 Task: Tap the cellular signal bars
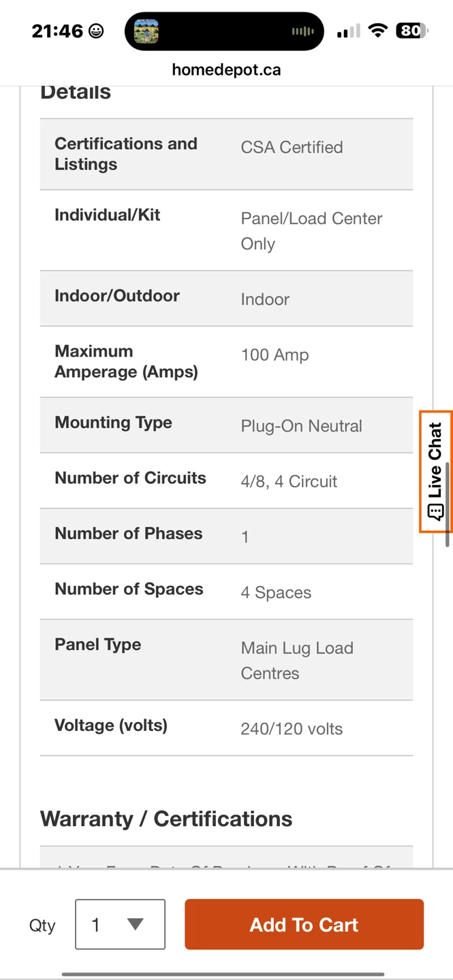348,31
